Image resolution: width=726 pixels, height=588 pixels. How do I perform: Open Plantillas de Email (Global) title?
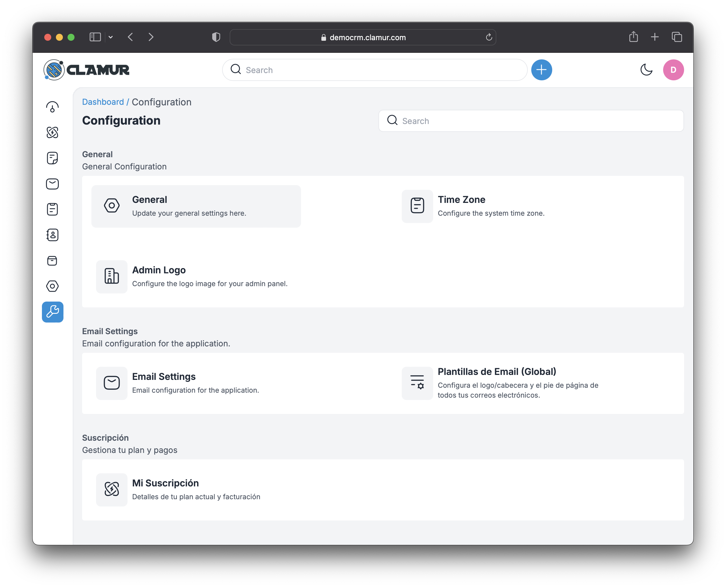coord(497,371)
